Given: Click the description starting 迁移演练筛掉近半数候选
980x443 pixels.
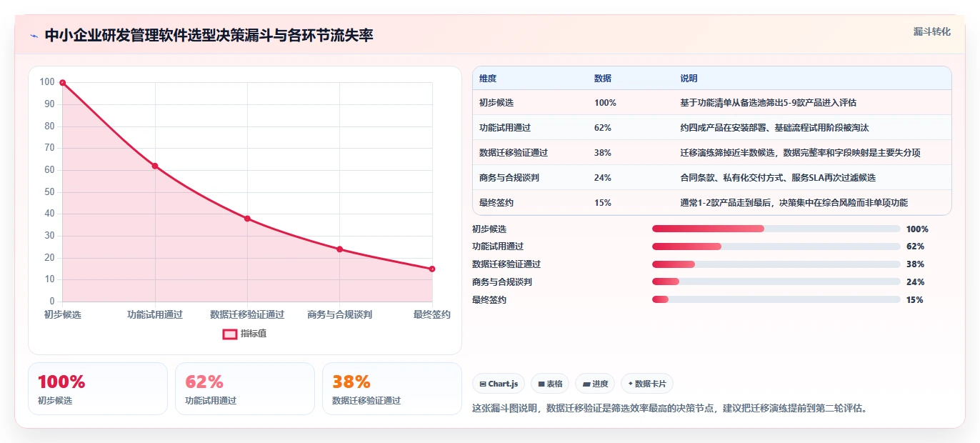Looking at the screenshot, I should point(801,153).
